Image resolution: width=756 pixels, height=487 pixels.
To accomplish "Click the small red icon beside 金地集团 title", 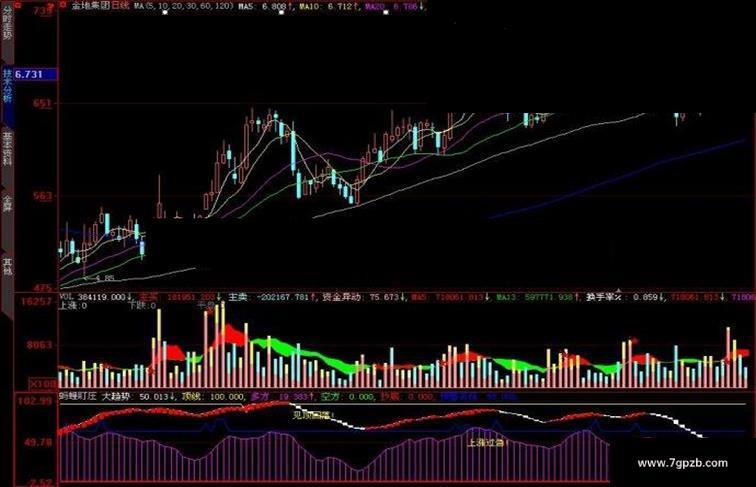I will pos(64,6).
